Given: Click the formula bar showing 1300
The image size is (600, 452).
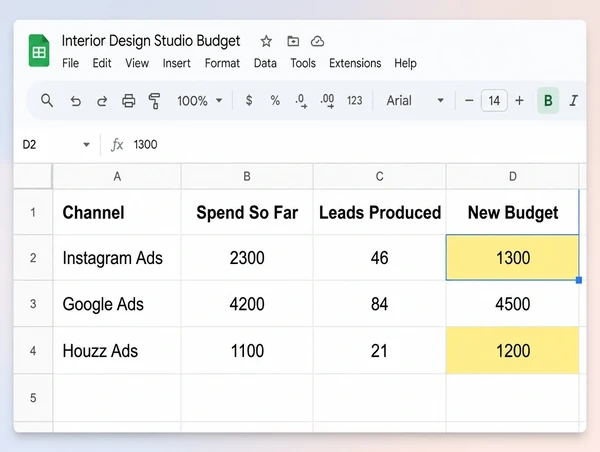Looking at the screenshot, I should pos(356,145).
